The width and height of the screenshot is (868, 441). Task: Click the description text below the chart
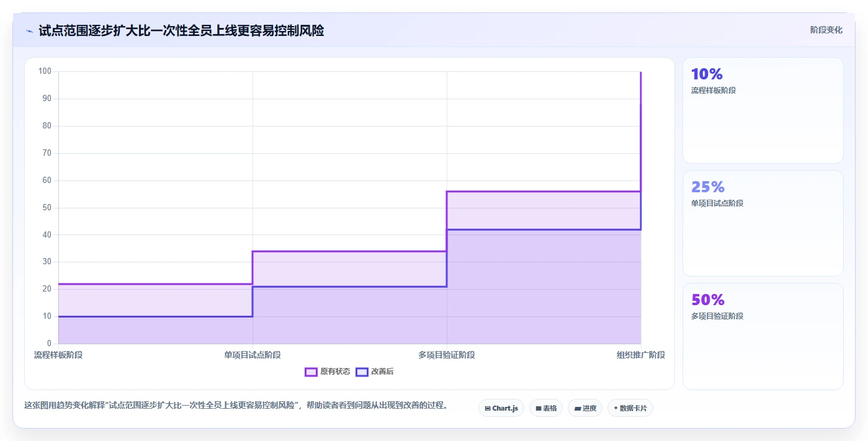pyautogui.click(x=236, y=406)
